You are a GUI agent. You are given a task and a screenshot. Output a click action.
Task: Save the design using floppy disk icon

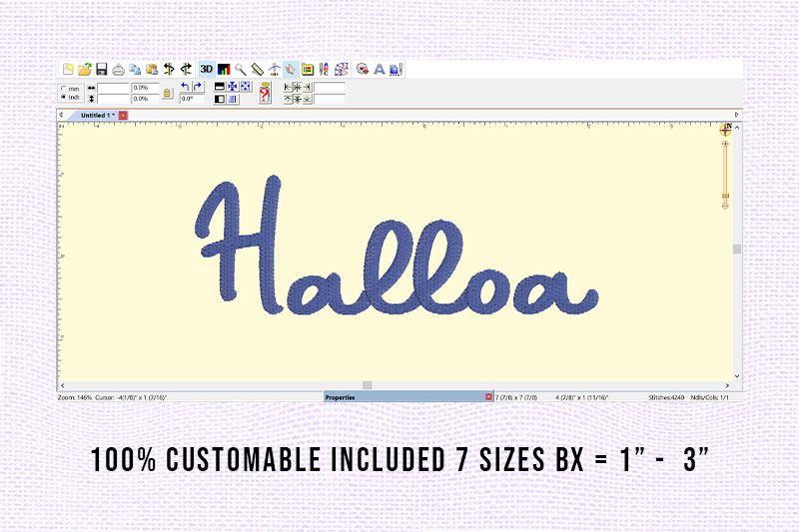[102, 69]
